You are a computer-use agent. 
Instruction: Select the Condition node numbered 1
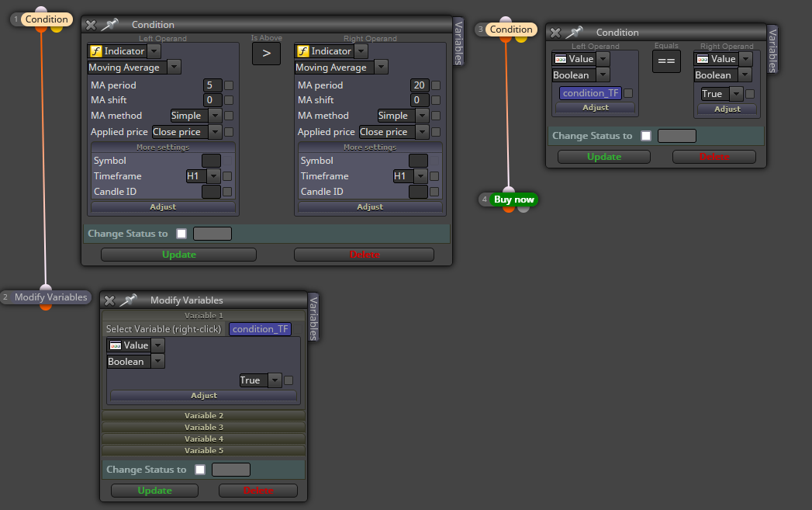pos(47,19)
